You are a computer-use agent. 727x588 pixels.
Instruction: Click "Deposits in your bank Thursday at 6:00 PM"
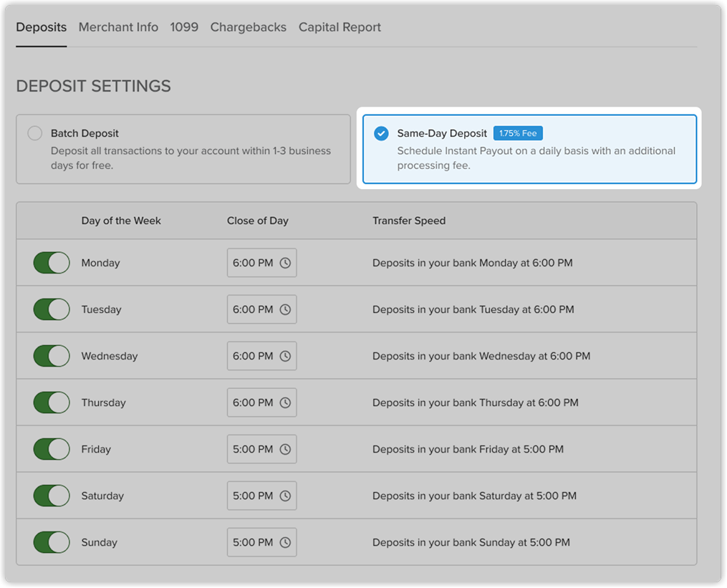476,403
